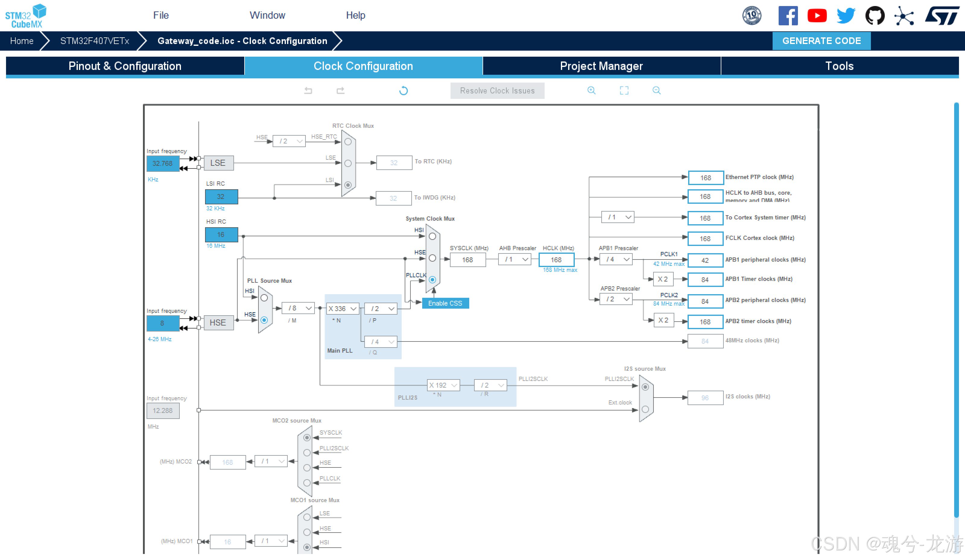Click the HSE input frequency field
The image size is (965, 560).
(x=162, y=323)
